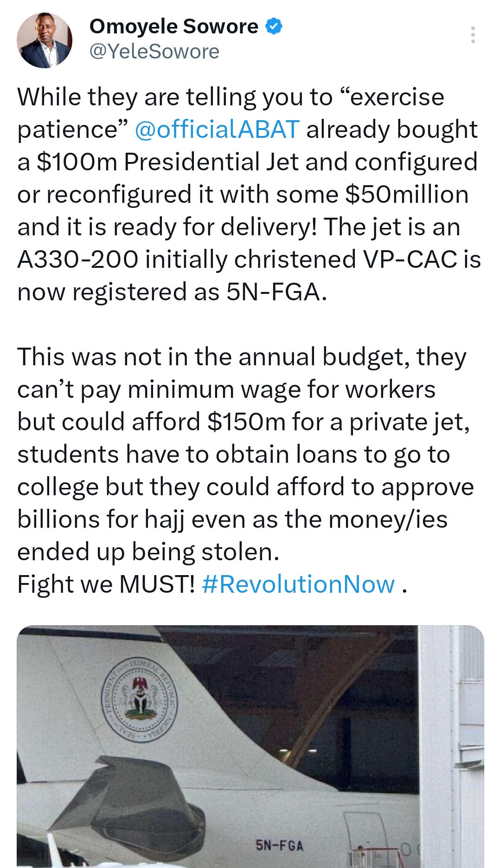Open Omoyele Sowore's profile picture
This screenshot has width=500, height=868.
[45, 40]
